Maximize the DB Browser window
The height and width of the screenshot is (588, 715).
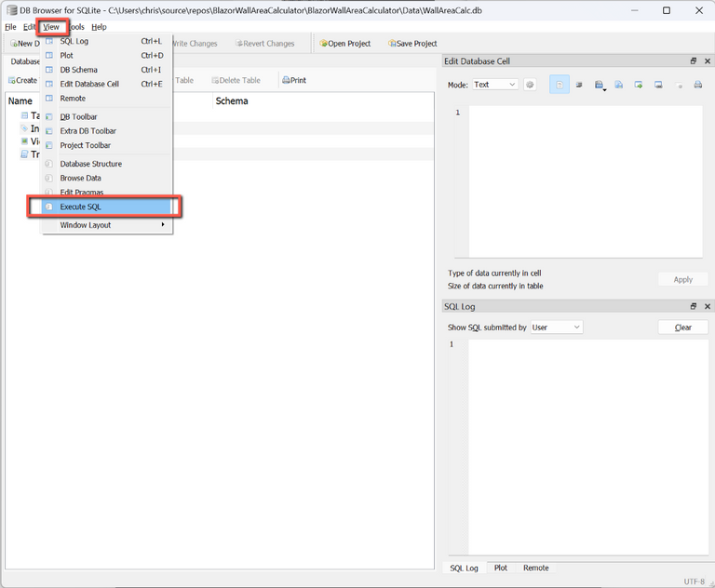pyautogui.click(x=667, y=10)
